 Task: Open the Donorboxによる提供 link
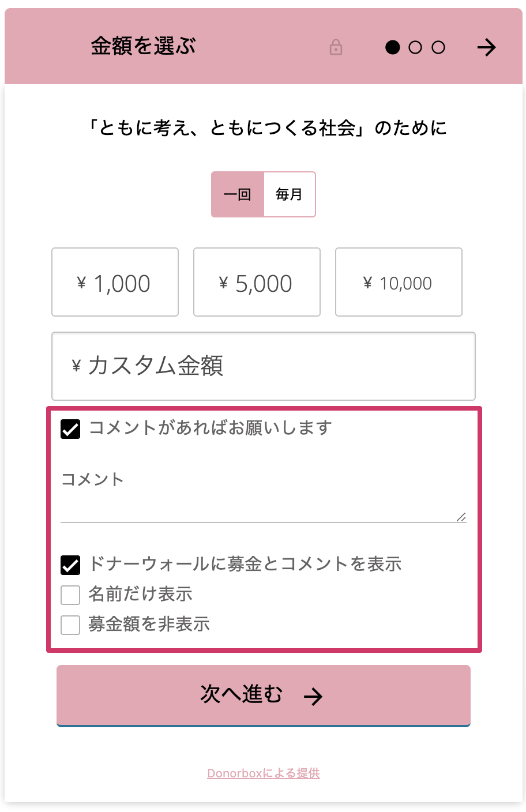point(264,773)
